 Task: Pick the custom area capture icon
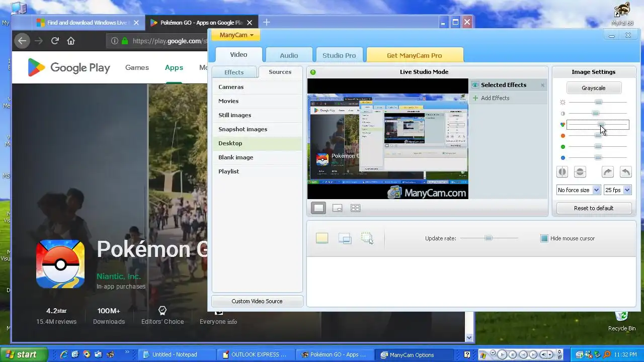coord(367,238)
